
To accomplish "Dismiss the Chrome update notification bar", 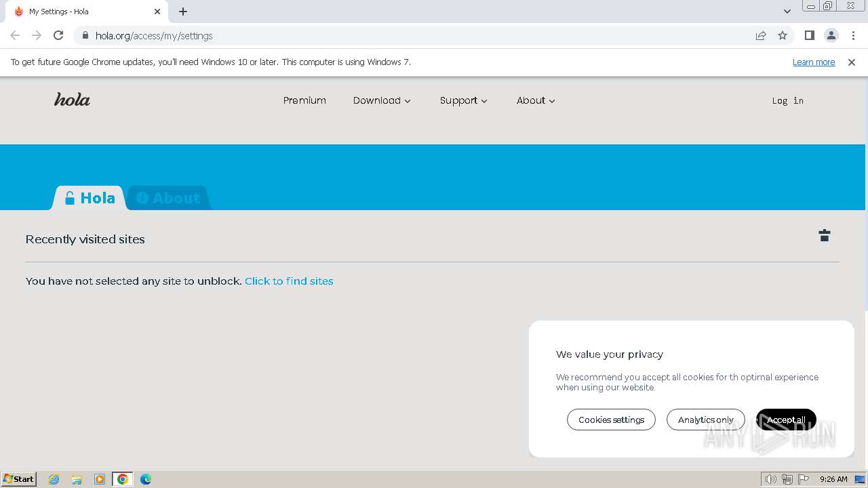I will pyautogui.click(x=852, y=62).
